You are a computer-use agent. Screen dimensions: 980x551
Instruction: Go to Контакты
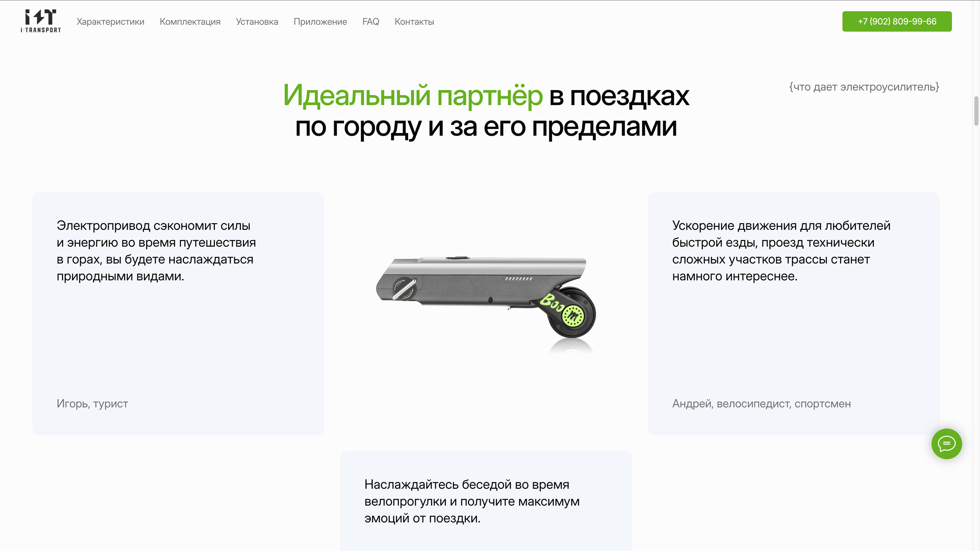414,22
